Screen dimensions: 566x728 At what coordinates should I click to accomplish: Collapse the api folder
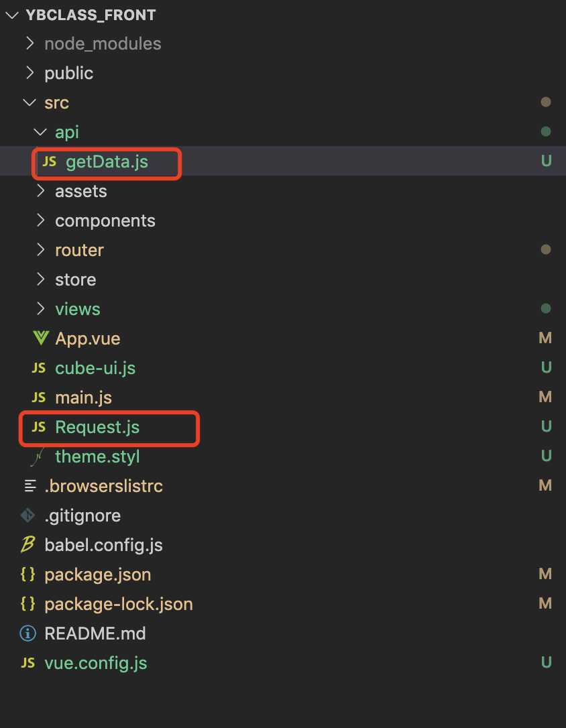40,132
